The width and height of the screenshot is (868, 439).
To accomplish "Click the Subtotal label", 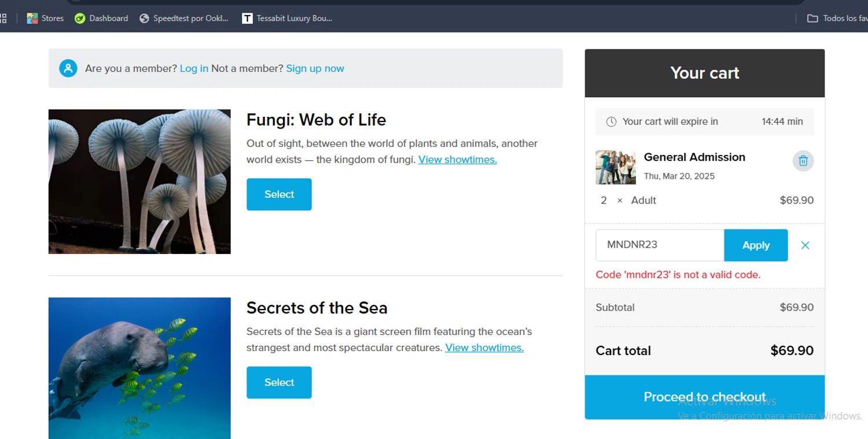I will [x=615, y=307].
